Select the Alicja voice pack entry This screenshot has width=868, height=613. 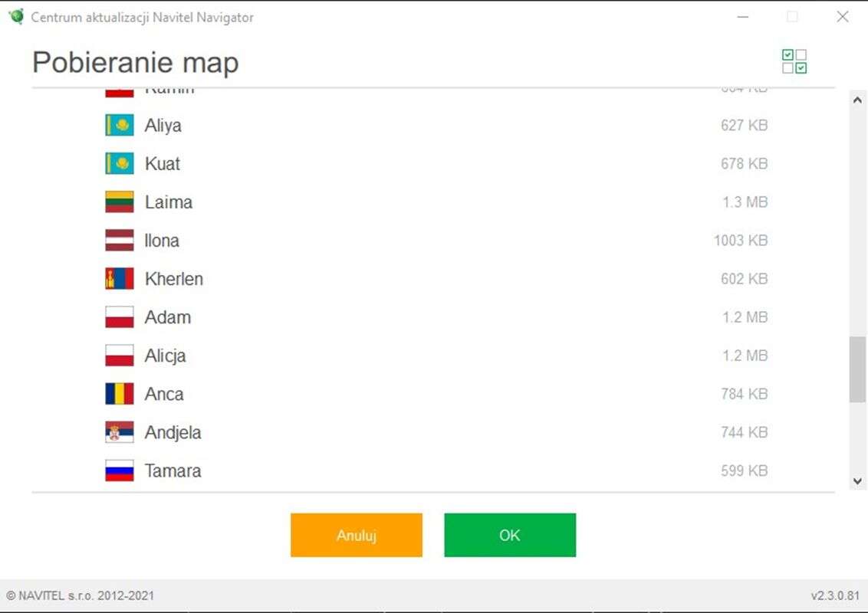[x=165, y=356]
